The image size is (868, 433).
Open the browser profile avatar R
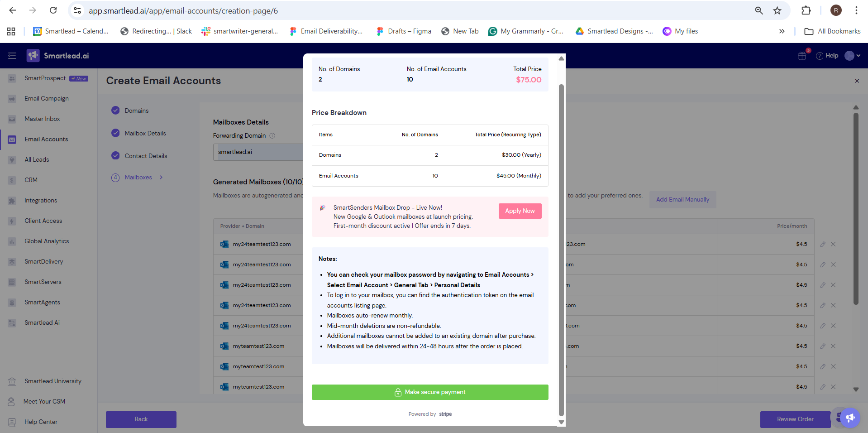tap(836, 10)
